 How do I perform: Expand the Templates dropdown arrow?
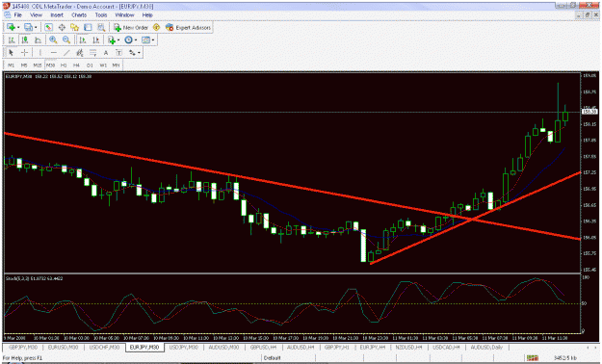[153, 40]
